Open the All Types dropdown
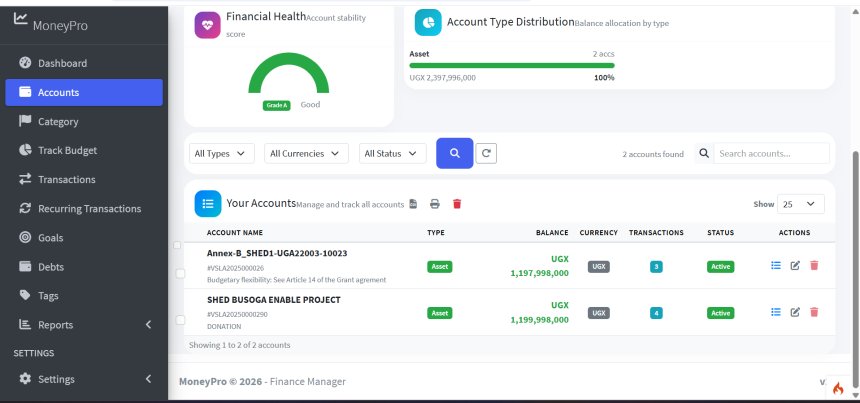 [x=222, y=154]
